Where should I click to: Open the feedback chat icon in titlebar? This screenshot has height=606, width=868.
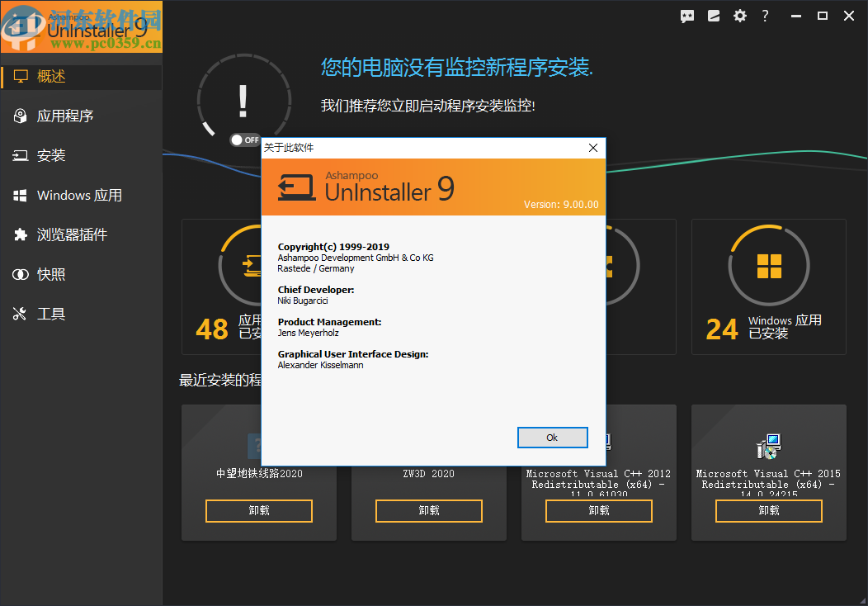687,15
